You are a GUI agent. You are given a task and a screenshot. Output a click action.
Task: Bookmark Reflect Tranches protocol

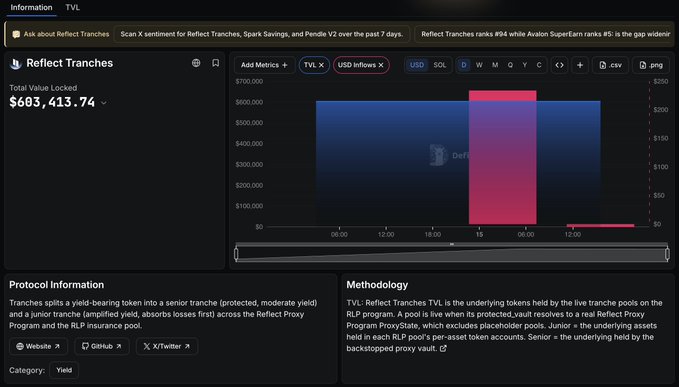tap(216, 63)
